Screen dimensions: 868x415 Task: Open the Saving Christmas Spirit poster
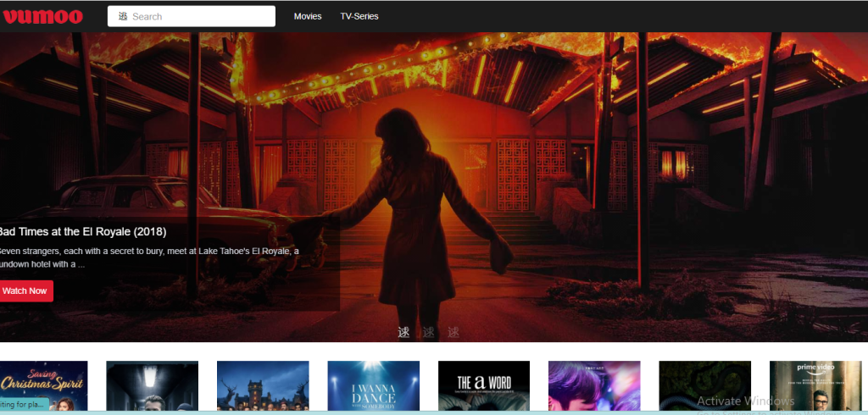[43, 385]
